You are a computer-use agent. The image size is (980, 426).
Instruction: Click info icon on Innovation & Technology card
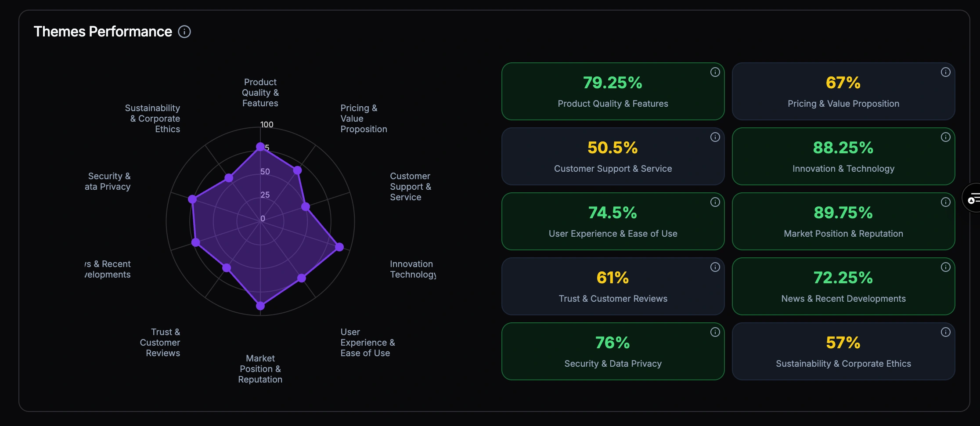[x=946, y=137]
